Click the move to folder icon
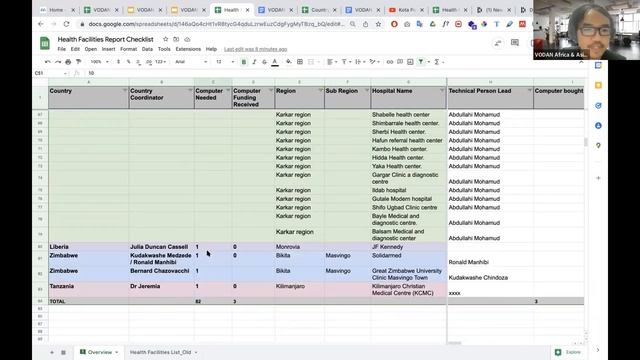Viewport: 640px width, 360px height. [x=176, y=39]
